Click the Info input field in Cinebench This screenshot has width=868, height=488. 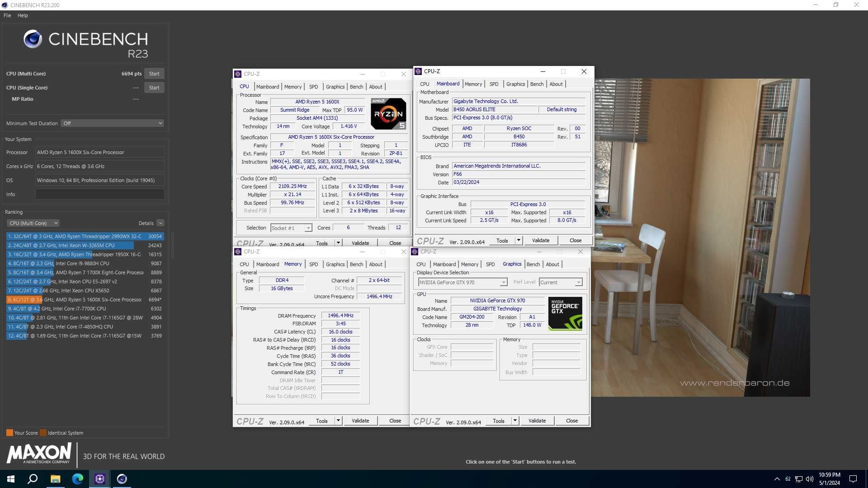point(100,194)
